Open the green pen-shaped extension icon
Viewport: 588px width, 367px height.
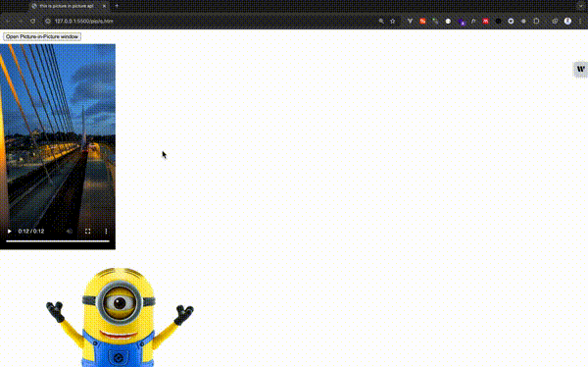coord(435,21)
